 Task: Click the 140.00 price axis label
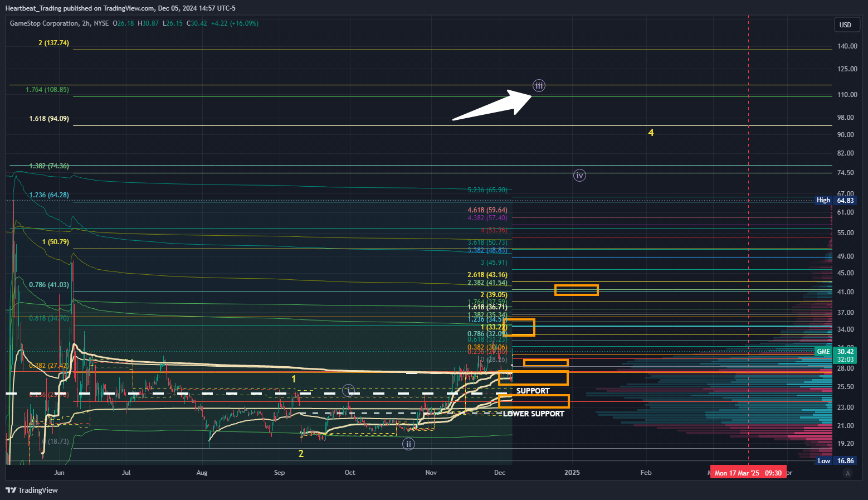click(x=847, y=46)
